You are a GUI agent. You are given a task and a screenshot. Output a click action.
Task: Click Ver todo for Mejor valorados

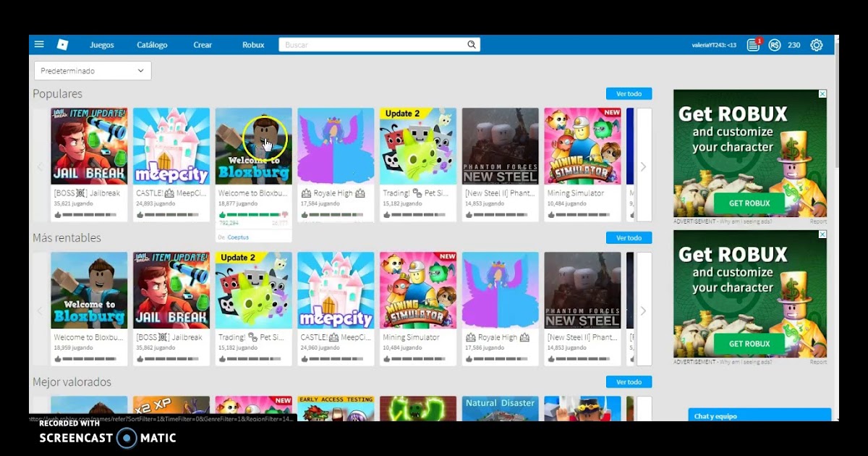pyautogui.click(x=629, y=382)
